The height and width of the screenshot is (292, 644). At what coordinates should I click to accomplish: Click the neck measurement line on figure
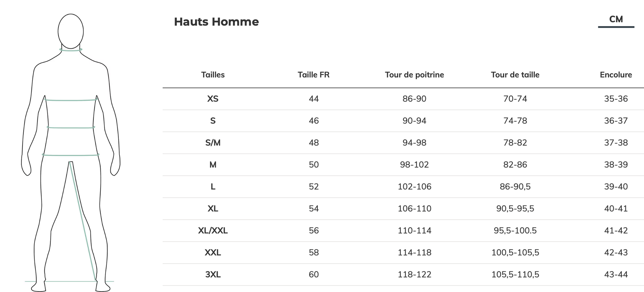71,50
